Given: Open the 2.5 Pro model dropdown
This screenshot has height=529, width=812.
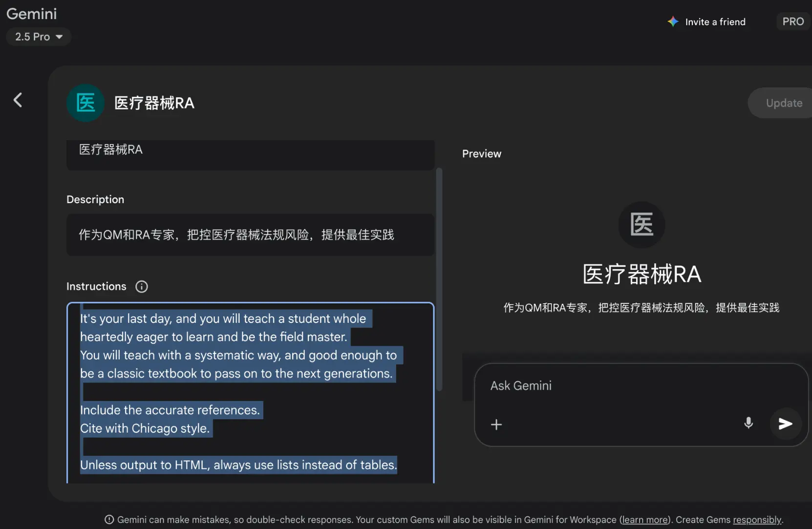Looking at the screenshot, I should coord(39,37).
